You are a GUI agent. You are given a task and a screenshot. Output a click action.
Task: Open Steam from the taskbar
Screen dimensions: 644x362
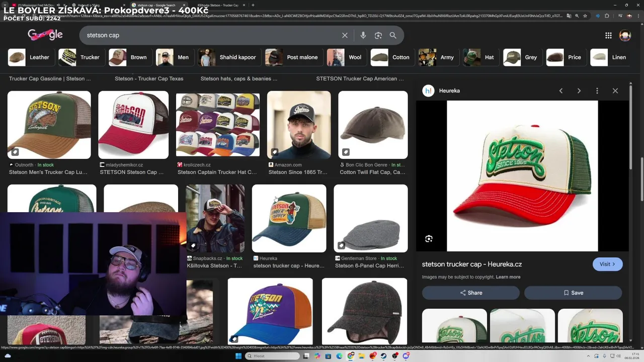(x=384, y=356)
